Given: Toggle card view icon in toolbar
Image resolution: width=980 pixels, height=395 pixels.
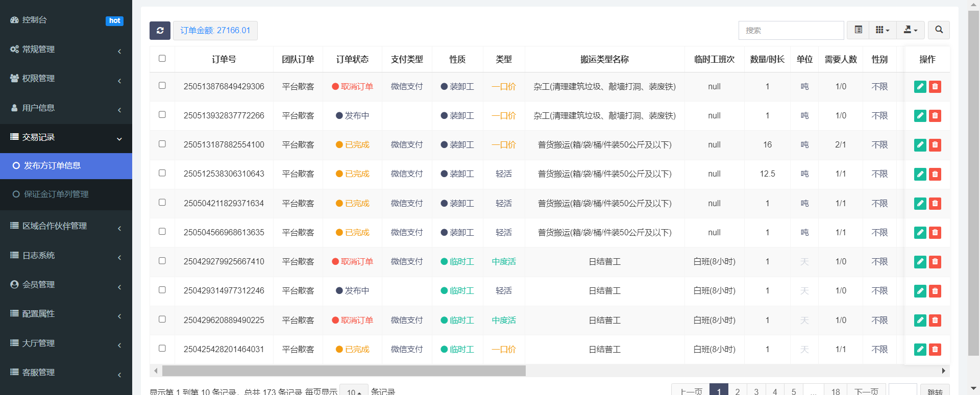Looking at the screenshot, I should [859, 30].
